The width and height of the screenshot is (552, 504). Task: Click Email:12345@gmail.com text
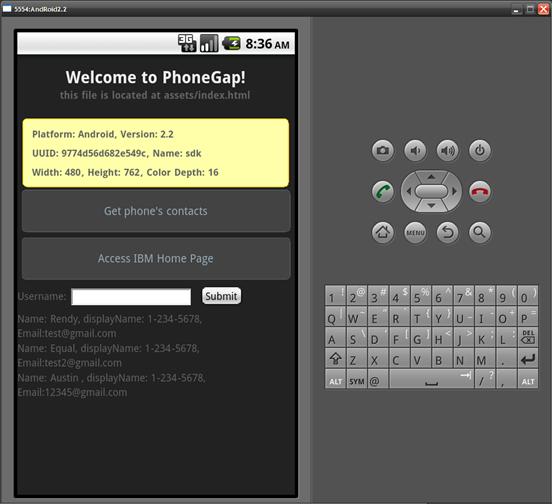[x=72, y=392]
